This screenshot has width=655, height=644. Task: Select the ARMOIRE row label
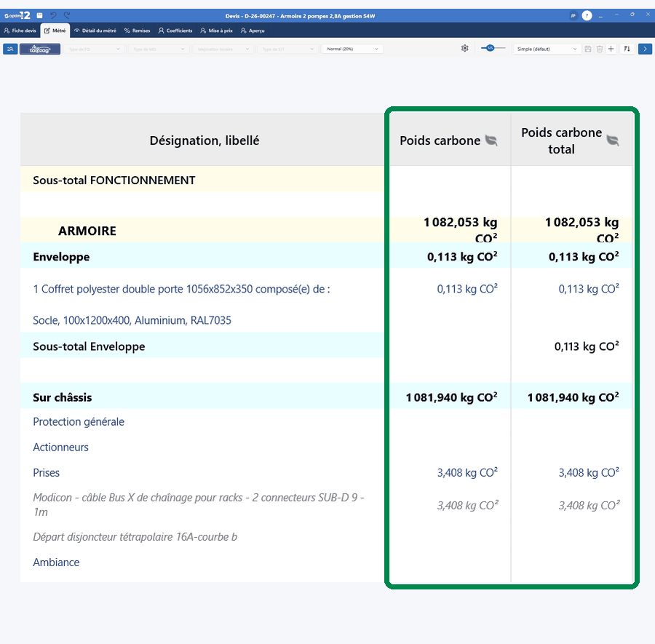[87, 231]
